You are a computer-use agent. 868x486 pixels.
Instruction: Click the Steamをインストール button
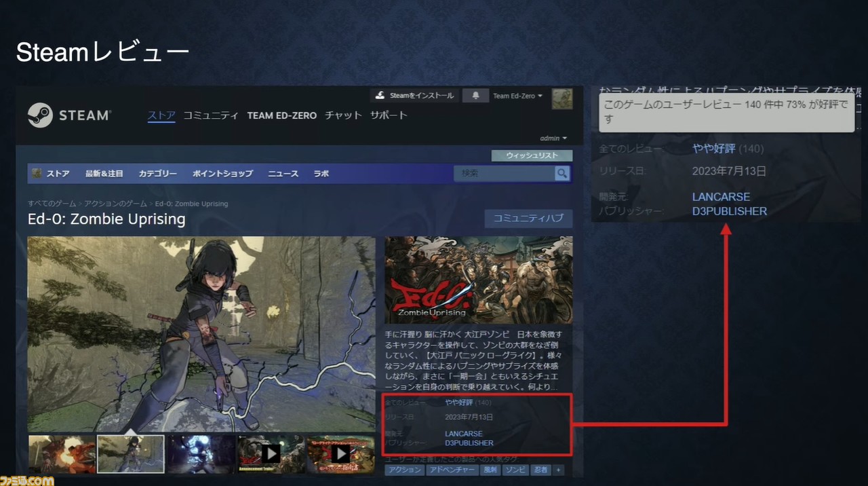pyautogui.click(x=415, y=96)
